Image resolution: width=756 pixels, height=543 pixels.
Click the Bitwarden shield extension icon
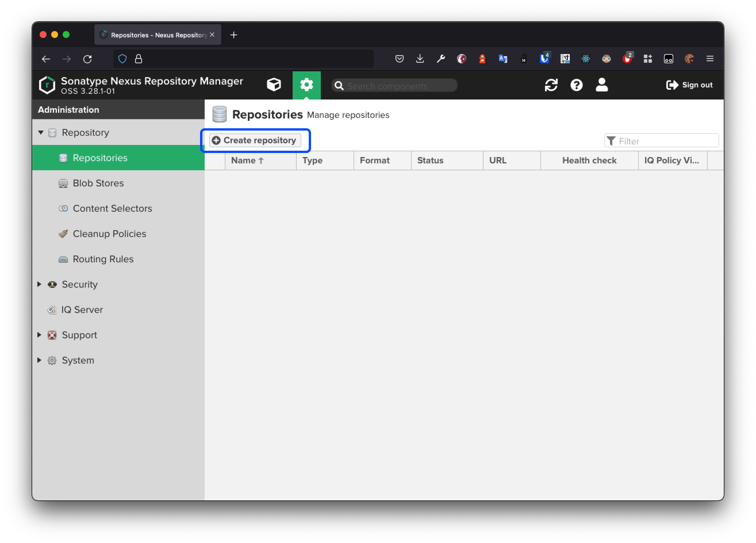point(544,58)
